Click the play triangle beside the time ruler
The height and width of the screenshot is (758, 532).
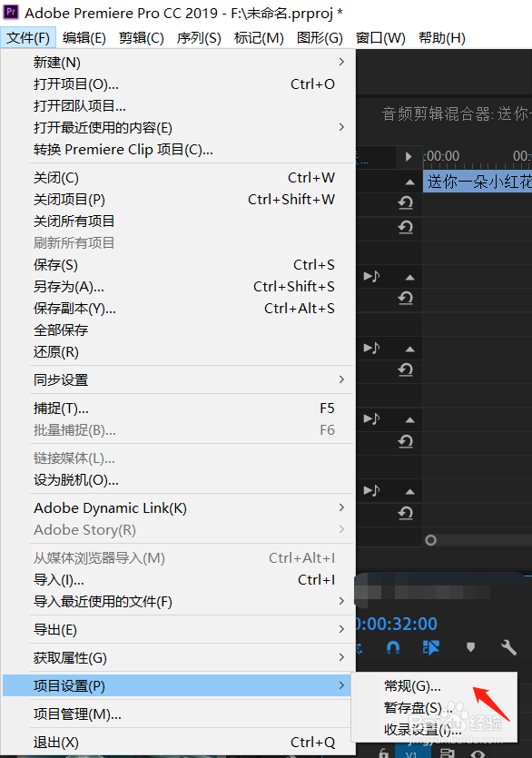tap(409, 157)
